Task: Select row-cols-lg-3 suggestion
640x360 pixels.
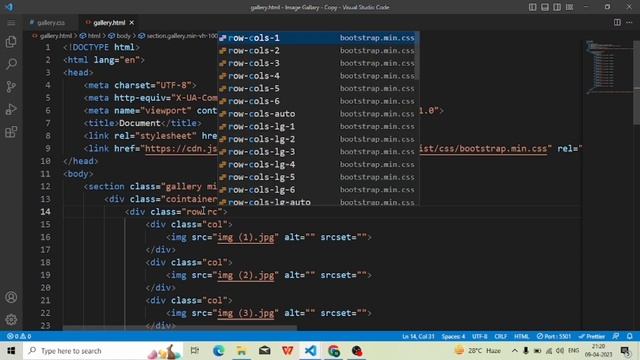Action: pyautogui.click(x=318, y=152)
